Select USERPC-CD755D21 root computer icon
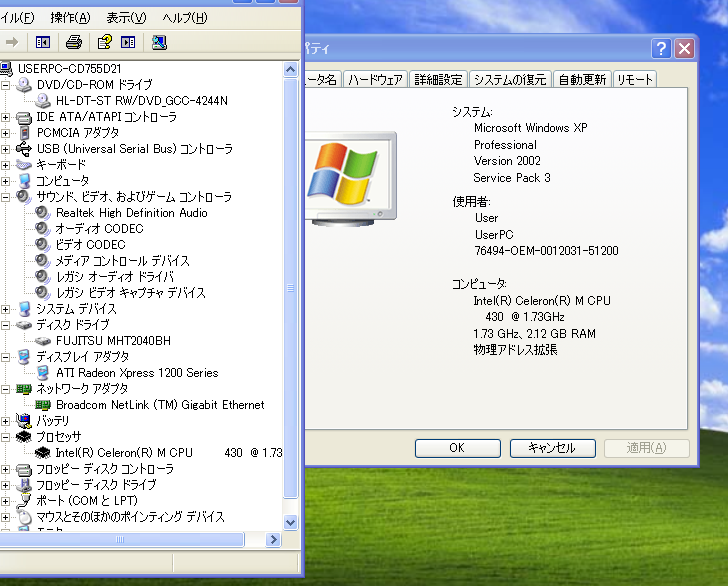The height and width of the screenshot is (586, 728). click(x=6, y=69)
